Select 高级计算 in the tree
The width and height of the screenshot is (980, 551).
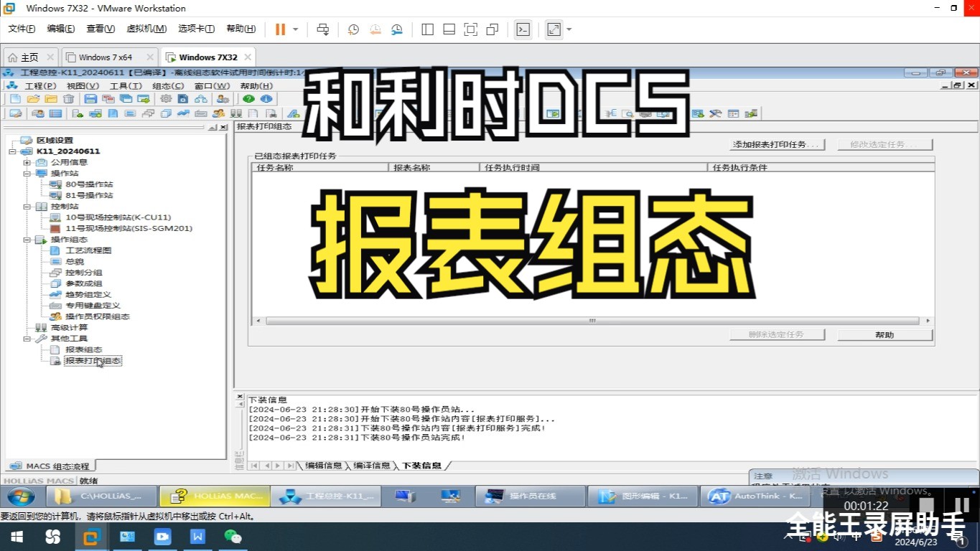point(69,328)
